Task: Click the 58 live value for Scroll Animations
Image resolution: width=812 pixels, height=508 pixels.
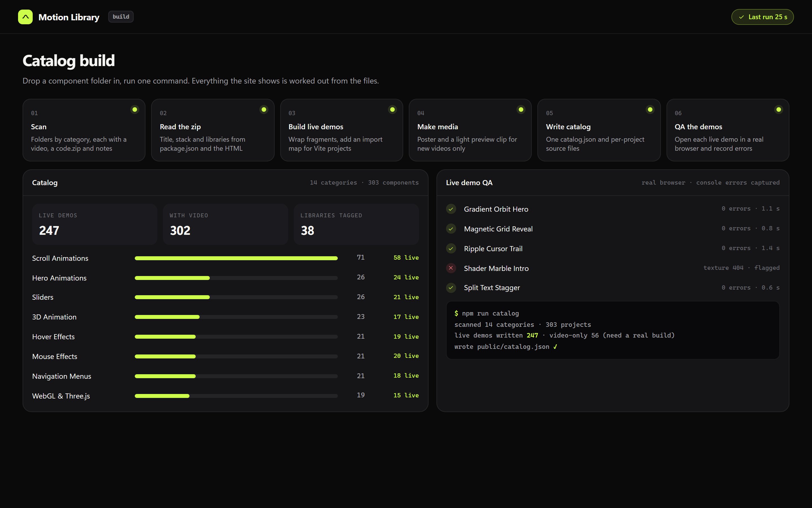Action: [x=406, y=258]
